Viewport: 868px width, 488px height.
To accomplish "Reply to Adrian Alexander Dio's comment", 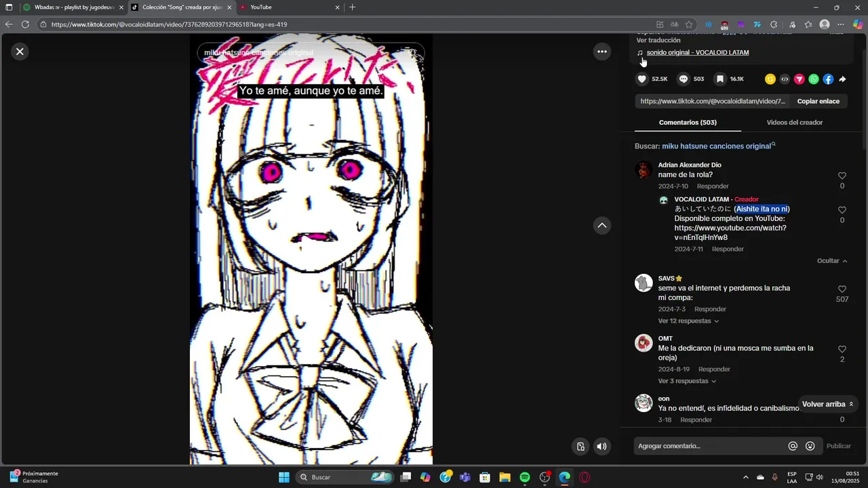I will [x=713, y=186].
